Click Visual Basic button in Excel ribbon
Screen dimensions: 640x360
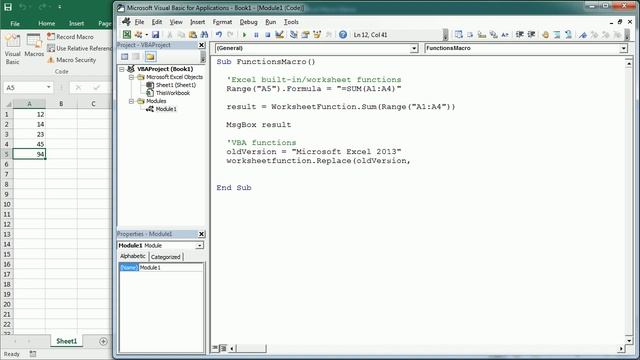coord(12,49)
